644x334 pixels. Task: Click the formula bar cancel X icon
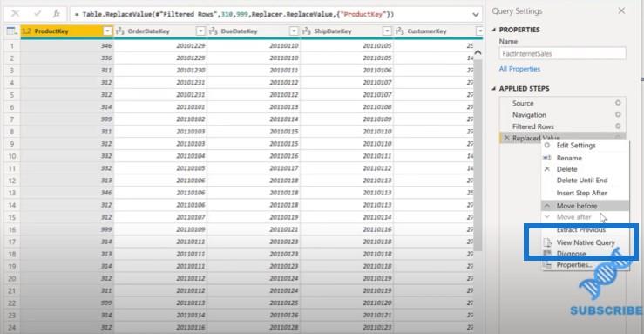coord(15,14)
